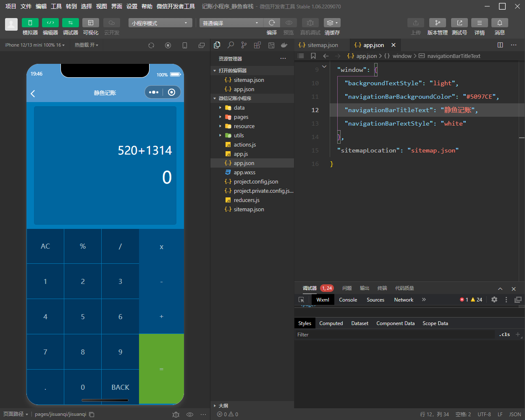Click the Filter input field
Viewport: 525px width, 420px height.
(x=395, y=335)
